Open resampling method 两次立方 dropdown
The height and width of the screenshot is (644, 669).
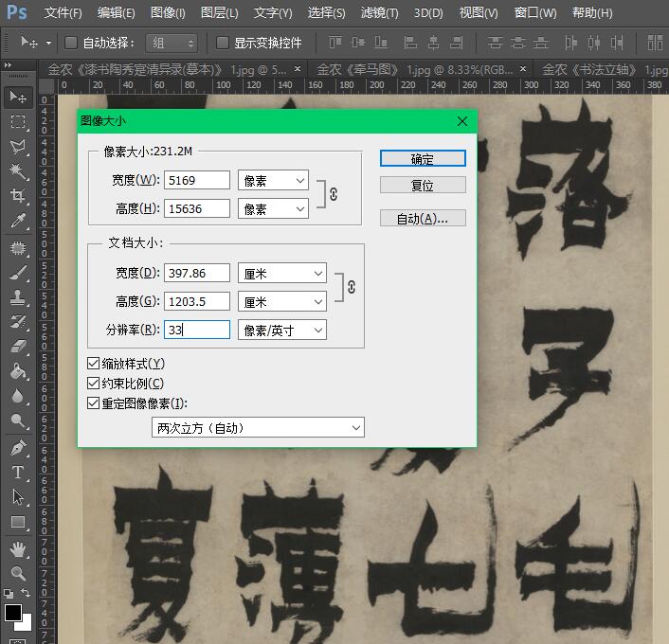point(258,427)
